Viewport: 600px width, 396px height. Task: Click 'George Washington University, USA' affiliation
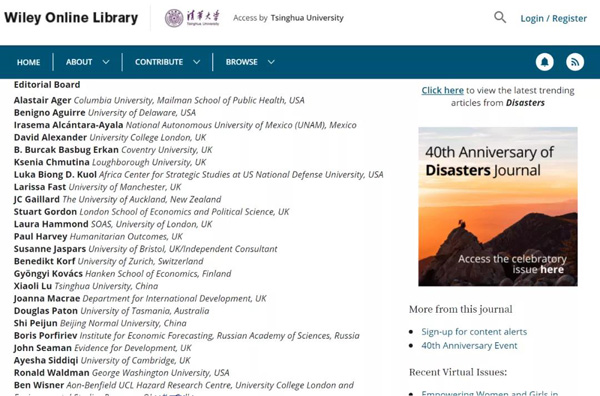pyautogui.click(x=161, y=373)
